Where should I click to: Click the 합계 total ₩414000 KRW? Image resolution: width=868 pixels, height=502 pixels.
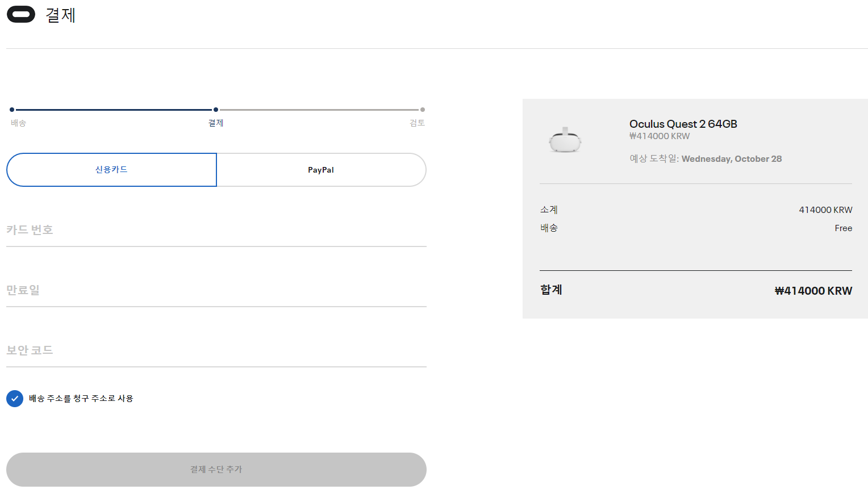(x=813, y=291)
